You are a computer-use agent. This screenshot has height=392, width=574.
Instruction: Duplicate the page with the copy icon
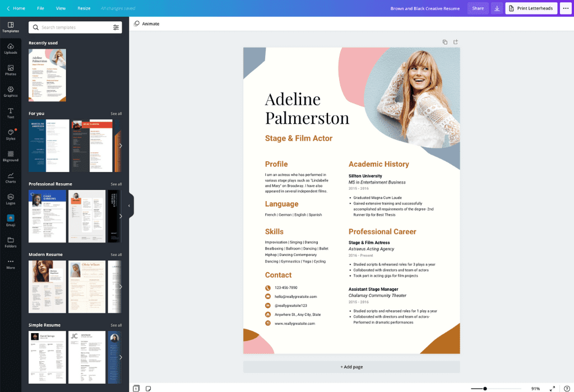click(x=445, y=41)
